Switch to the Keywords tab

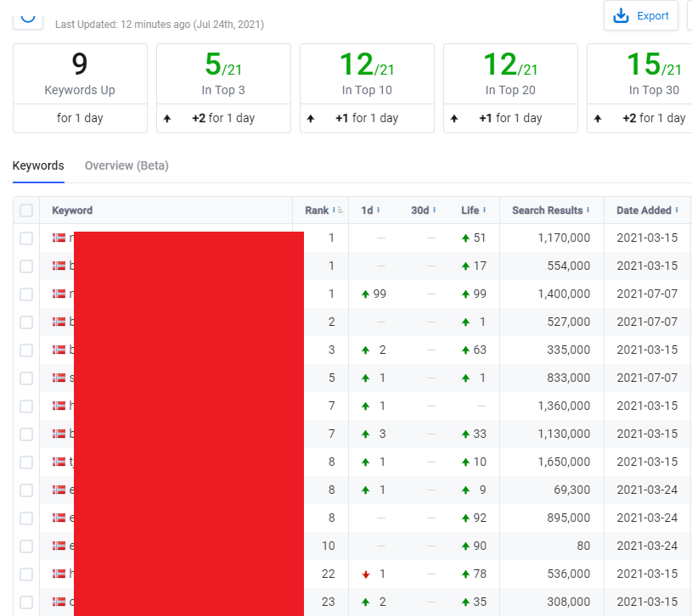[x=38, y=165]
